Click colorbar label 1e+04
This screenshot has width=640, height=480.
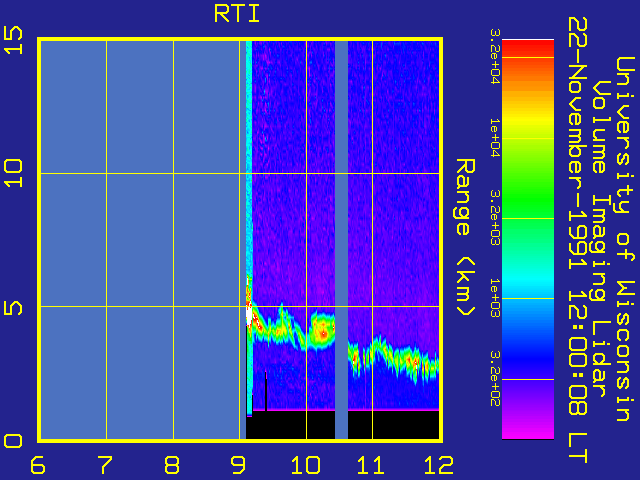(495, 138)
